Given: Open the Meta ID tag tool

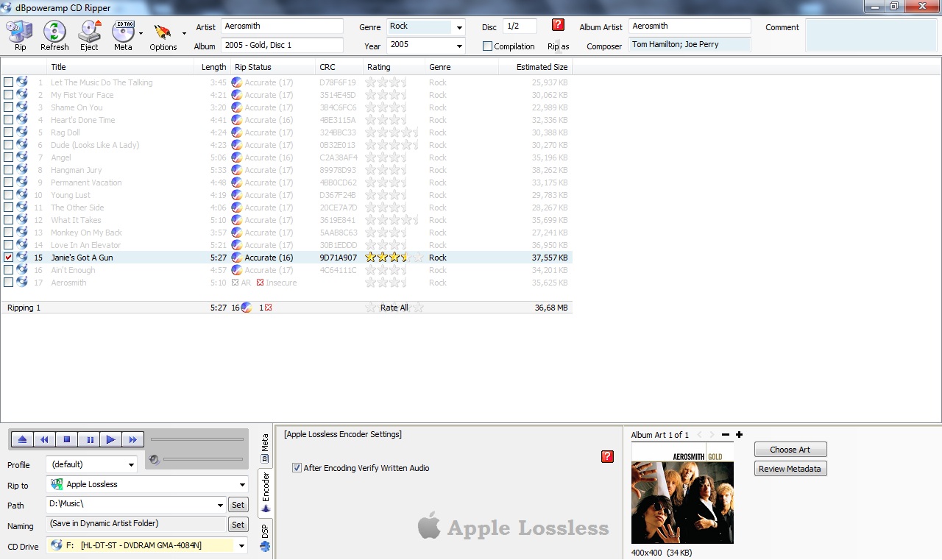Looking at the screenshot, I should tap(123, 35).
